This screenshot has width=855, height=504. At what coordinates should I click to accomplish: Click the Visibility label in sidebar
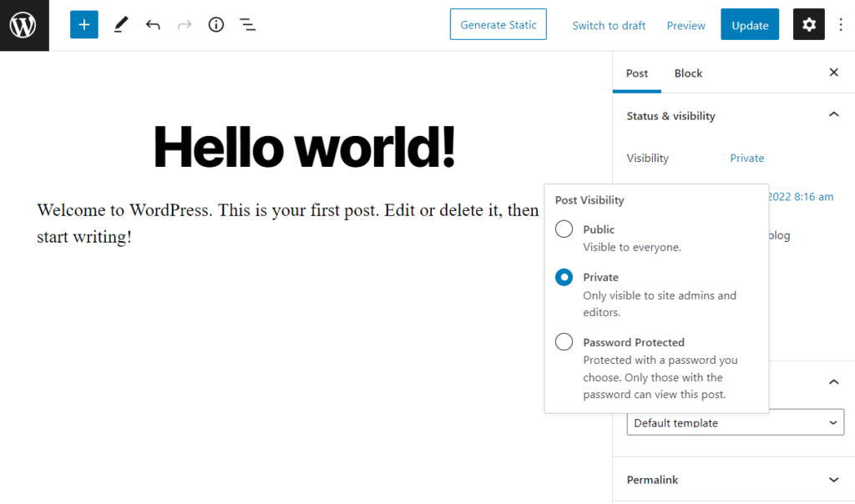tap(647, 158)
